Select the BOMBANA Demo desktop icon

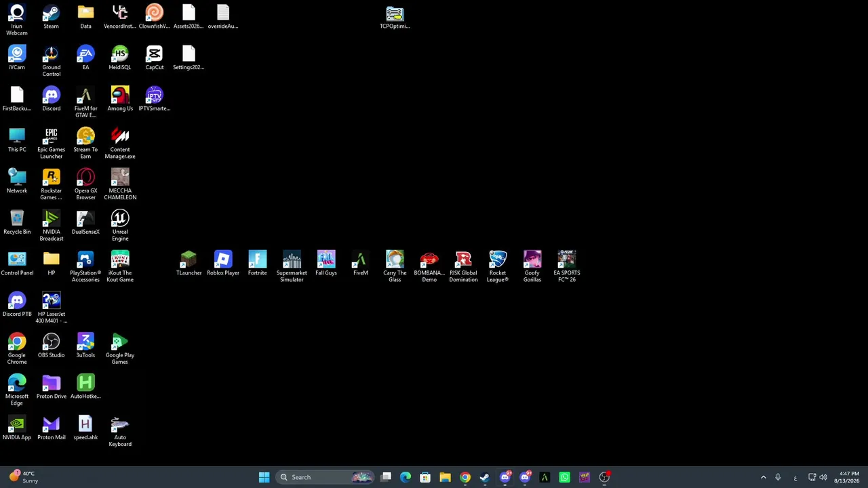point(429,268)
